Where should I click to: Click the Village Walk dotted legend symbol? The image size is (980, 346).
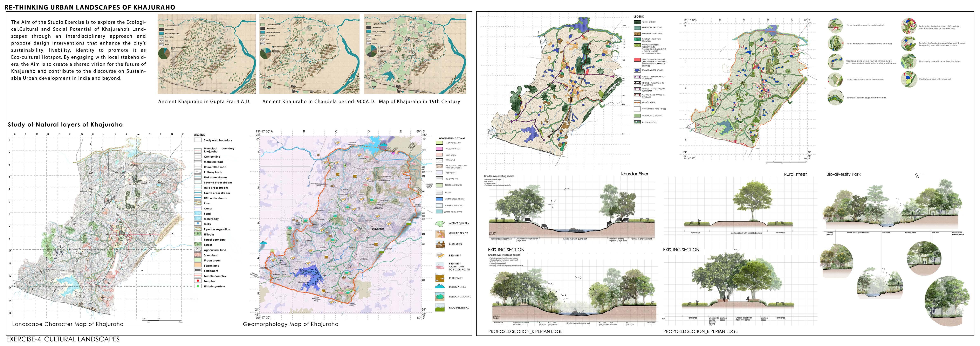click(x=637, y=102)
